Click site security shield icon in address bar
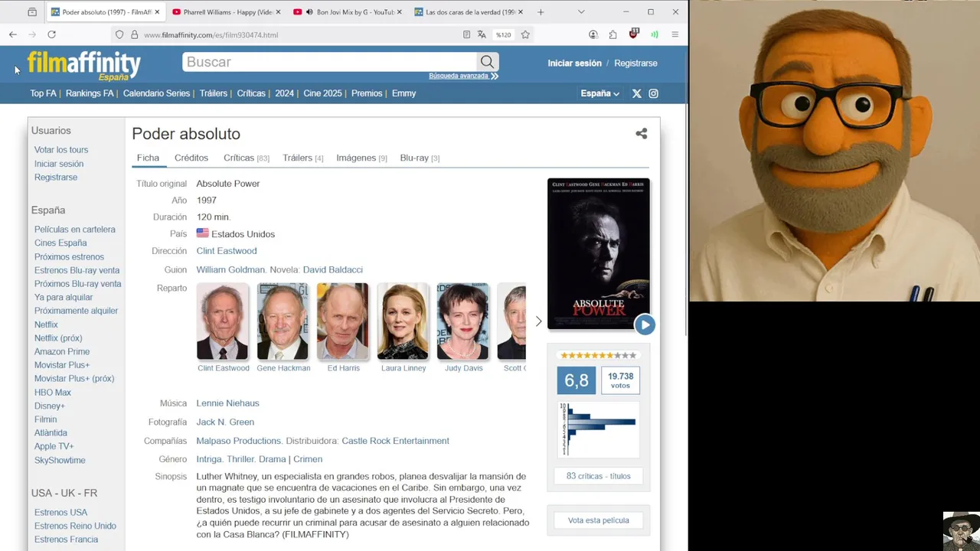The width and height of the screenshot is (980, 551). coord(119,34)
